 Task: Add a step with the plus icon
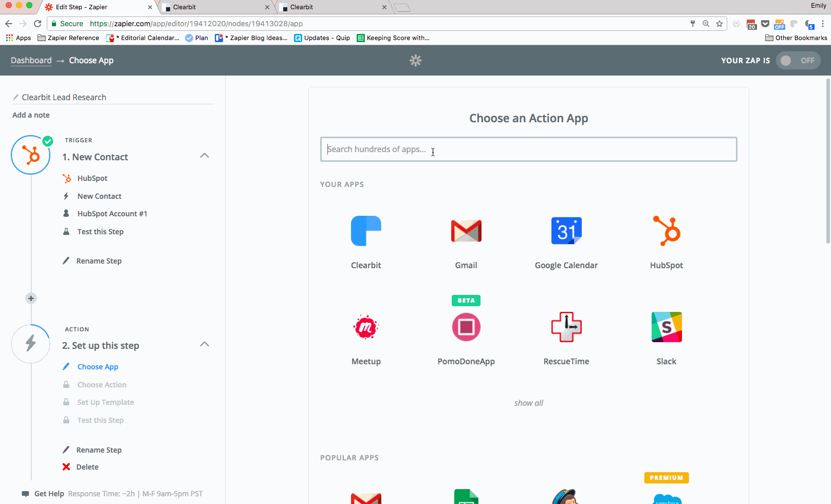tap(31, 298)
